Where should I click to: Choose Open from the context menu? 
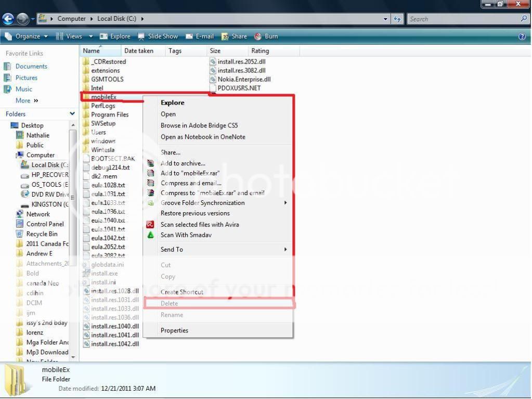(x=168, y=114)
